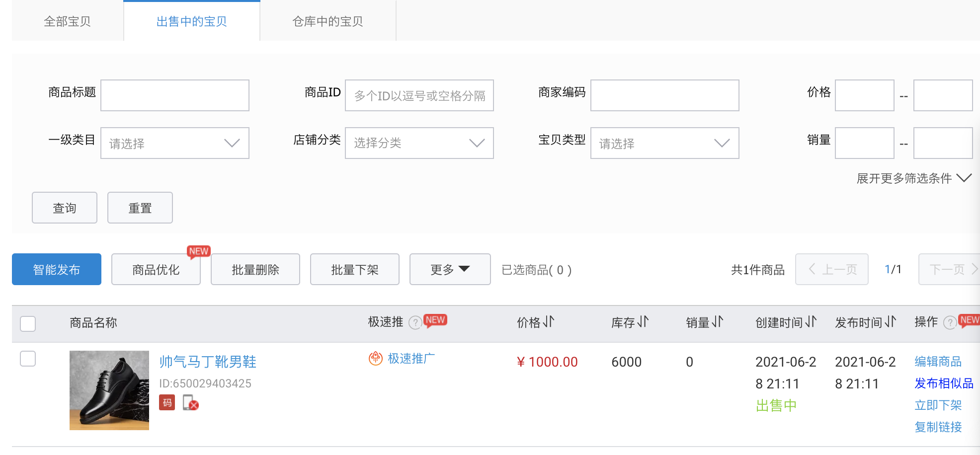Screen dimensions: 980x455
Task: Open the 店铺分类 dropdown
Action: point(419,143)
